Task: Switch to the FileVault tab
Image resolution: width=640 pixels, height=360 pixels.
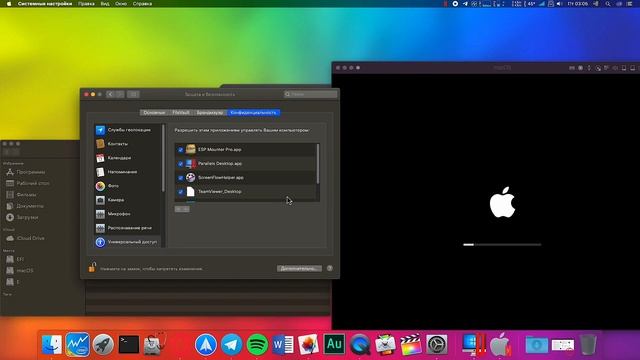Action: 181,113
